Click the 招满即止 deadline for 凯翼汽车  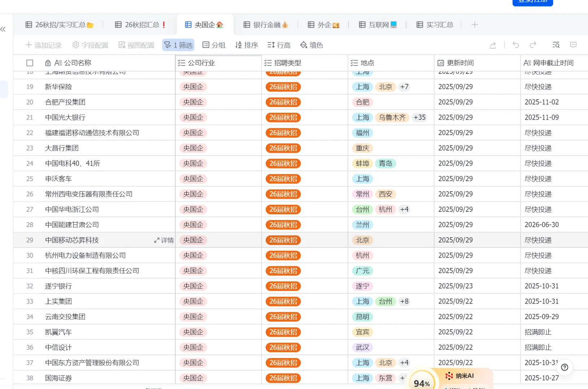point(554,332)
